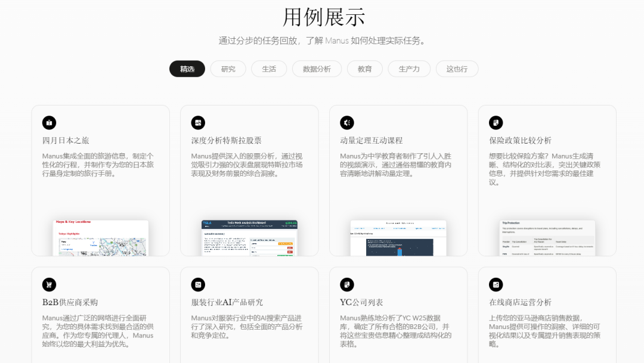
Task: Click the YC W25 database description text
Action: 396,331
